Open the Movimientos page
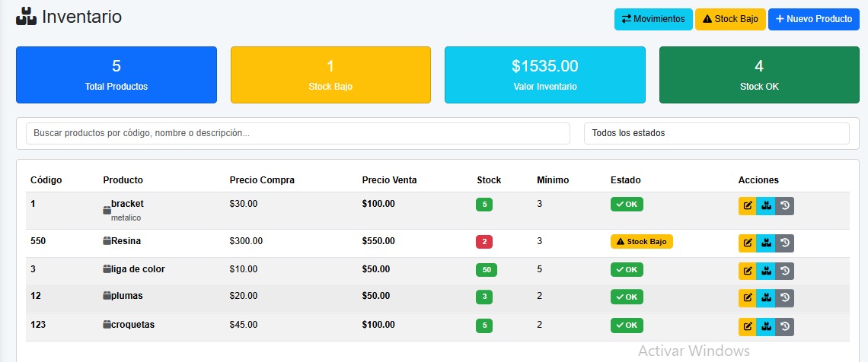 [653, 19]
